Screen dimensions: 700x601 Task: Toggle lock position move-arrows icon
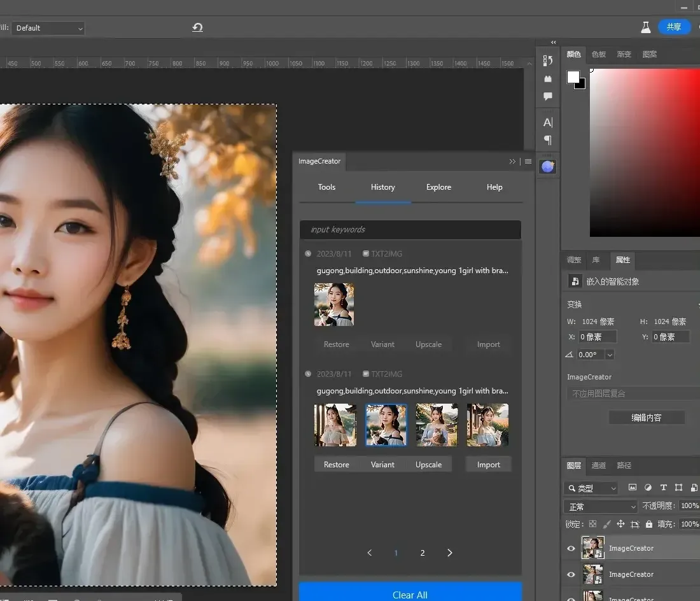(620, 524)
